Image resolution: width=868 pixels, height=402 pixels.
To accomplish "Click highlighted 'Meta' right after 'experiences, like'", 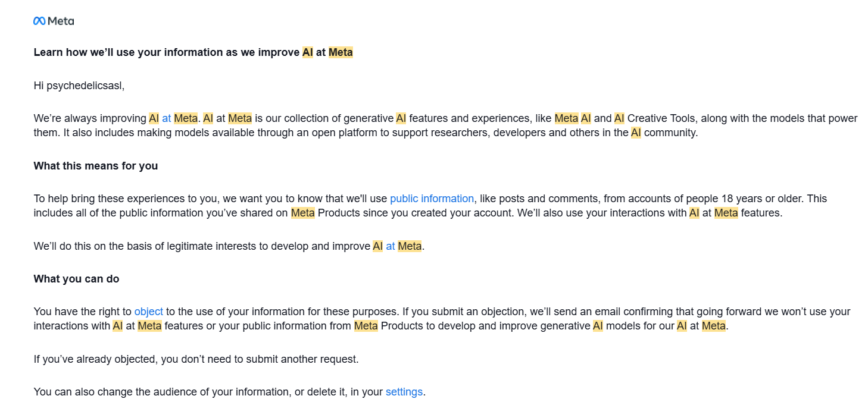I will [x=566, y=118].
